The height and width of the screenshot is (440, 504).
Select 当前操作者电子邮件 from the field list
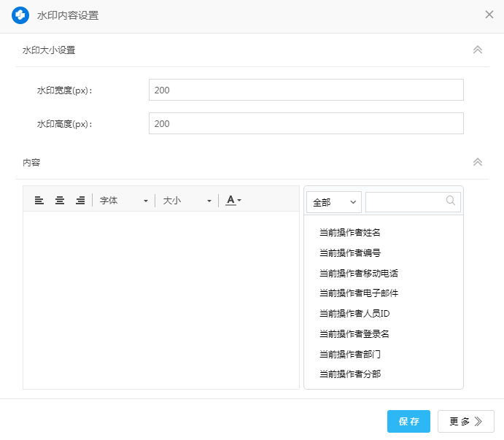(359, 293)
